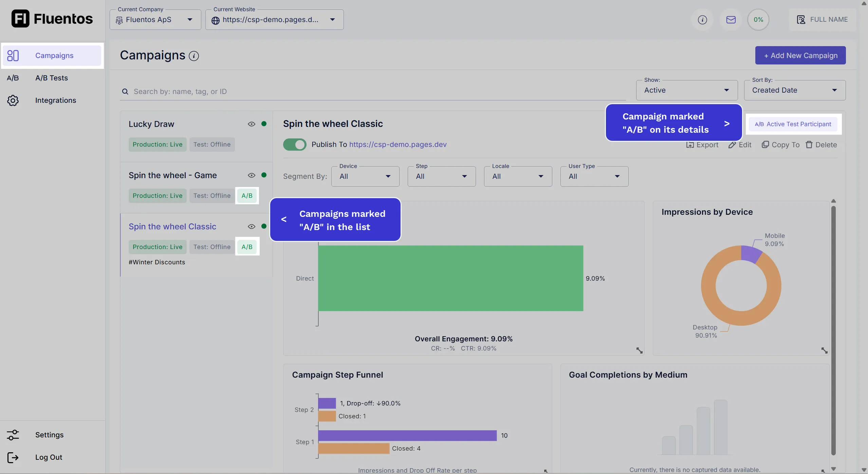Click the 0% progress indicator badge
This screenshot has height=474, width=868.
tap(758, 19)
